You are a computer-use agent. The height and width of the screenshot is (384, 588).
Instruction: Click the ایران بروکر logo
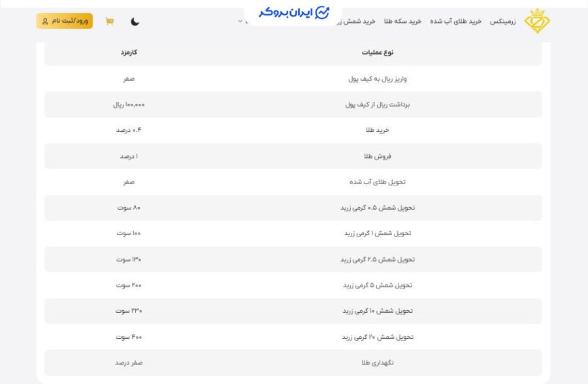294,13
